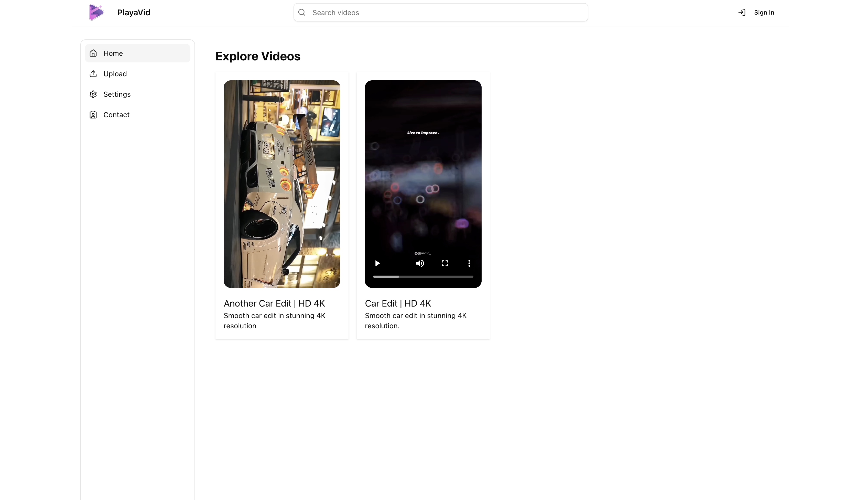Mute the Car Edit video sound
Screen dimensions: 868x500
coord(420,263)
